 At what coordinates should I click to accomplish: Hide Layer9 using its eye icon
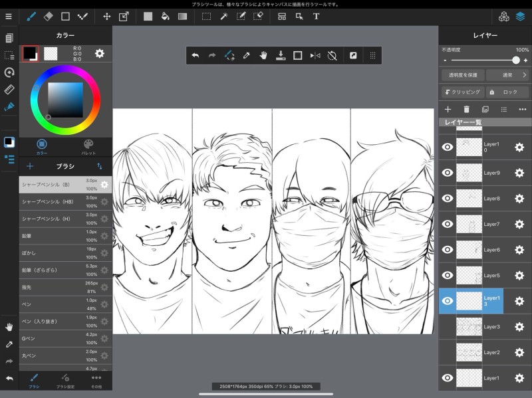point(448,173)
